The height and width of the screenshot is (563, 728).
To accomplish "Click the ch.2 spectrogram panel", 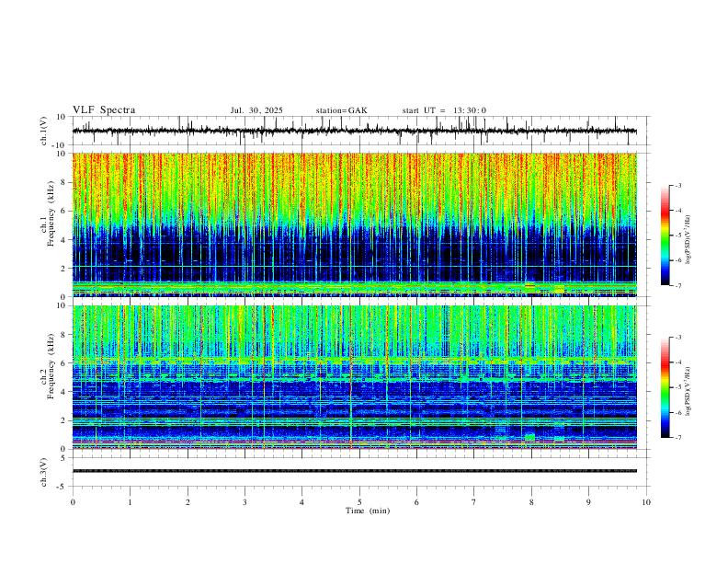I will (354, 377).
